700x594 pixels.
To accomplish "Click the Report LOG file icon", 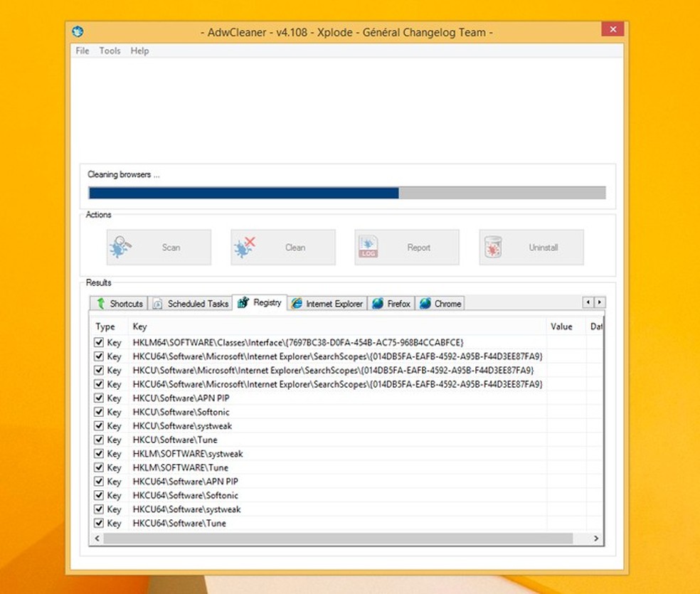I will (x=368, y=247).
